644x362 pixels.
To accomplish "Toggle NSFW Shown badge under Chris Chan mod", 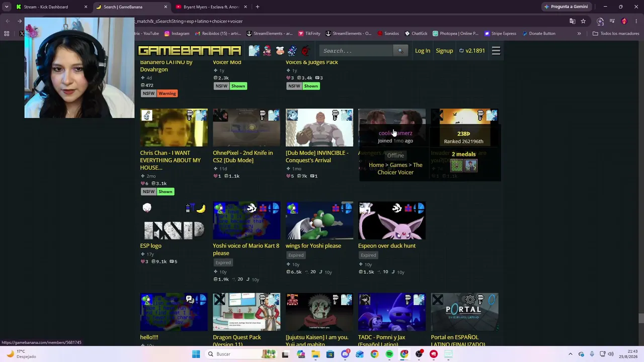I will [x=165, y=192].
